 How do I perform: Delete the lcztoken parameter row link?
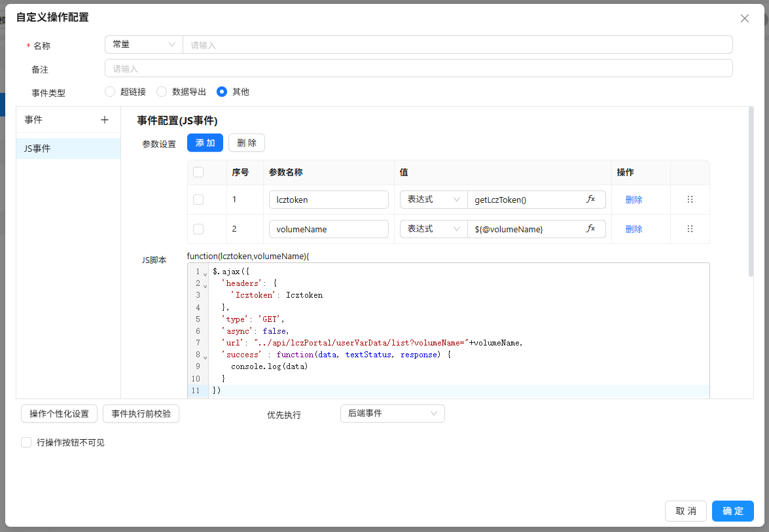(634, 200)
